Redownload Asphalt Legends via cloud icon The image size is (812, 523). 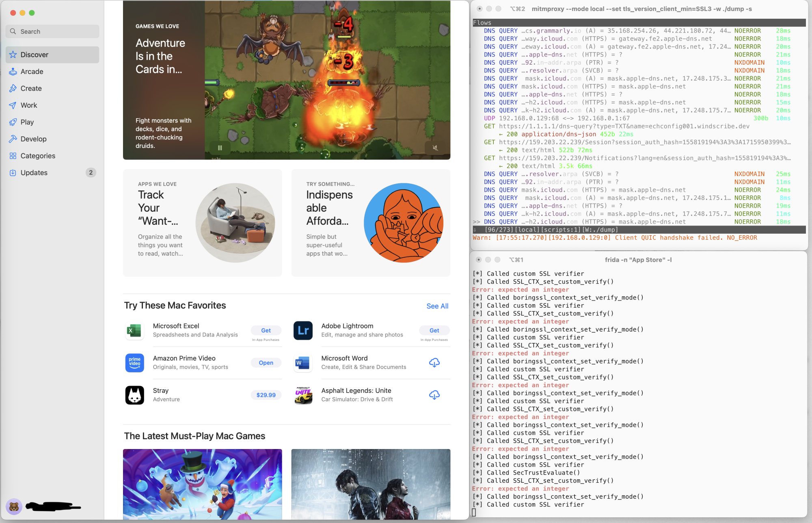point(434,395)
